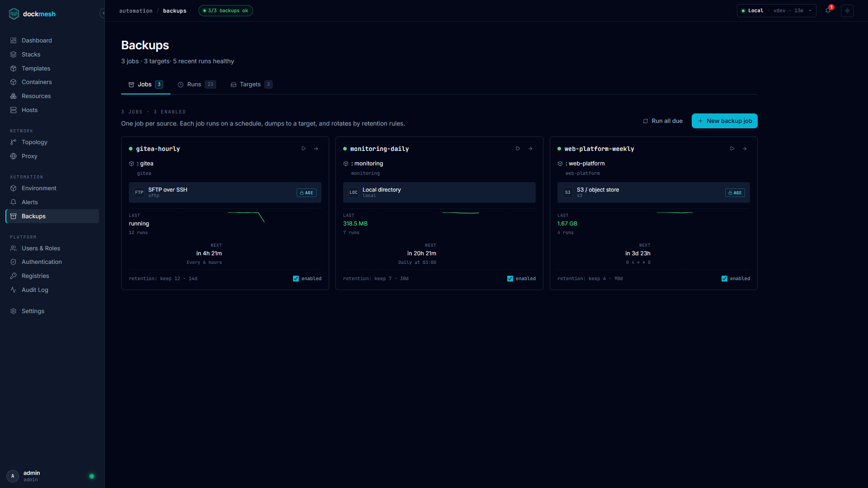Open Settings in the sidebar

coord(52,311)
